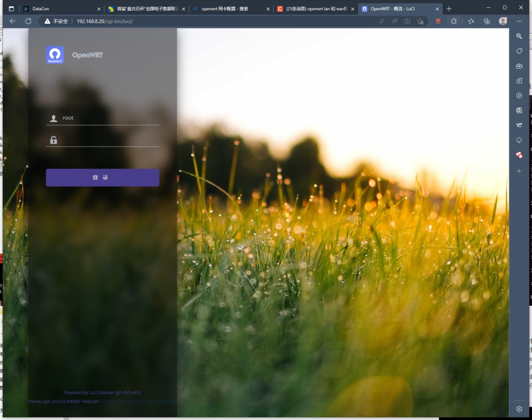532x420 pixels.
Task: Click the OpenWrt logo icon
Action: coord(55,55)
